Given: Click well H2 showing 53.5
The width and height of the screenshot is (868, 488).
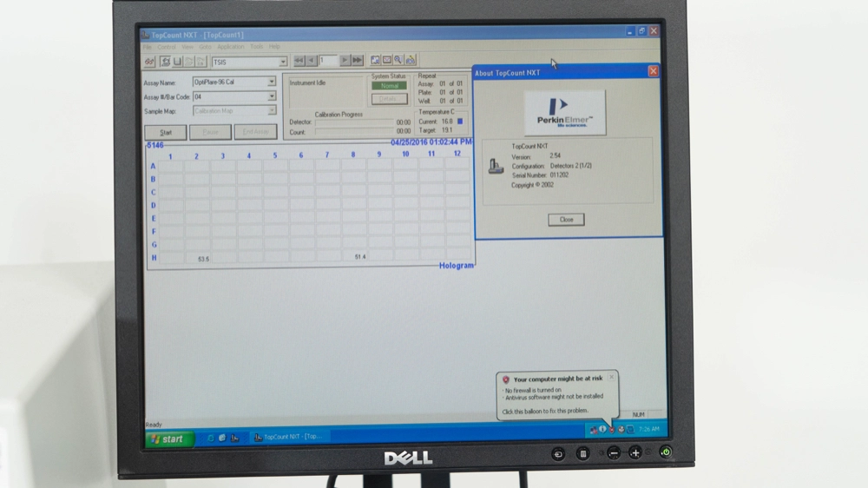Looking at the screenshot, I should (x=203, y=259).
